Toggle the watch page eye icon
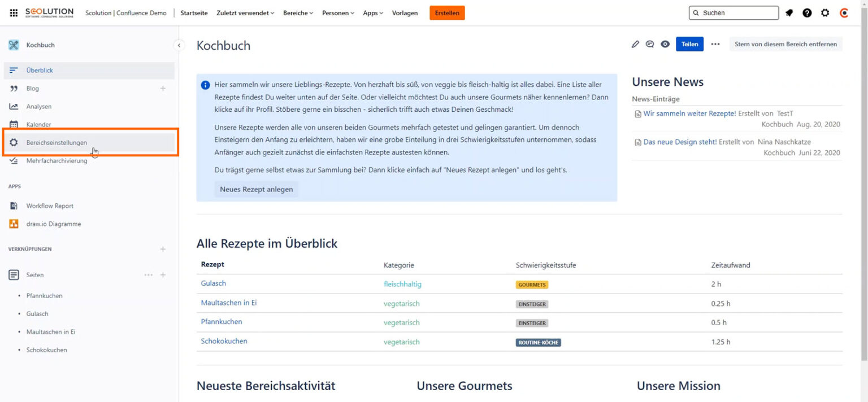The width and height of the screenshot is (868, 402). tap(665, 44)
